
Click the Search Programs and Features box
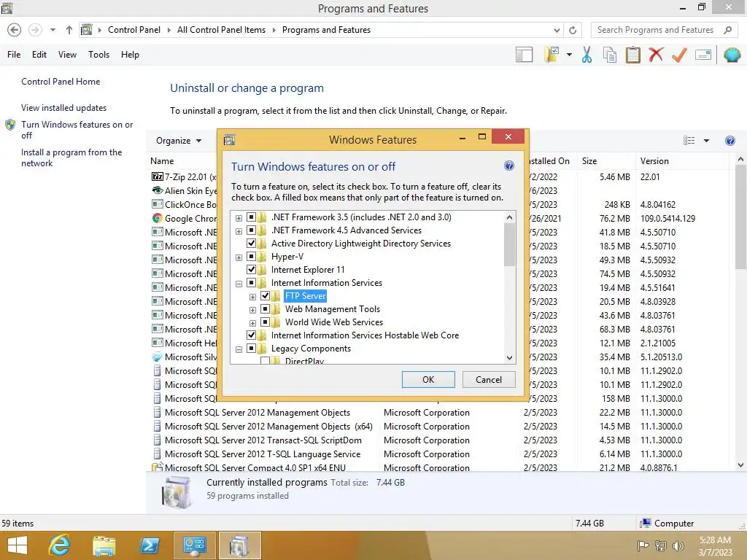(656, 30)
